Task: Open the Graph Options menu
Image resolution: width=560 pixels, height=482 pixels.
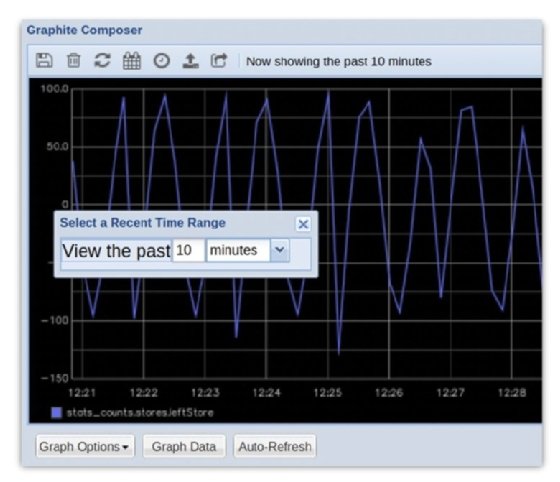Action: [x=85, y=446]
